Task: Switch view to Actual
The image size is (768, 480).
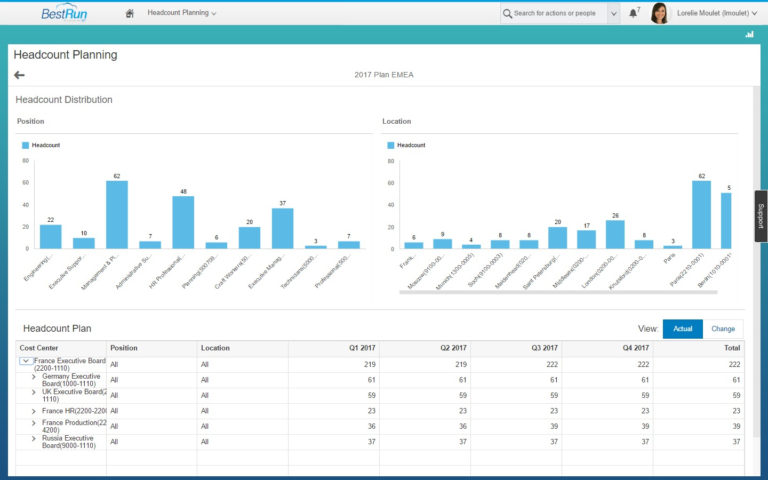Action: [x=682, y=328]
